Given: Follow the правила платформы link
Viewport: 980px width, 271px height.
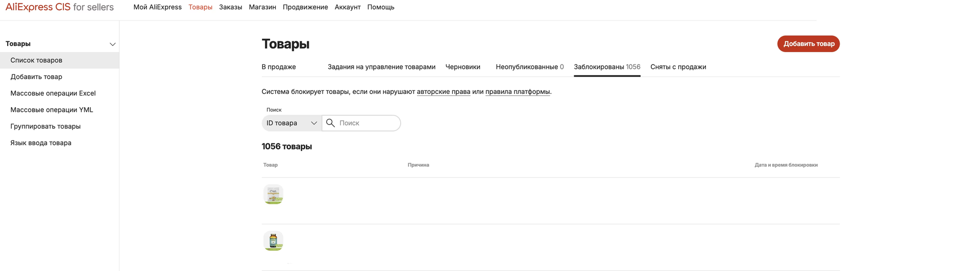Looking at the screenshot, I should [x=517, y=92].
